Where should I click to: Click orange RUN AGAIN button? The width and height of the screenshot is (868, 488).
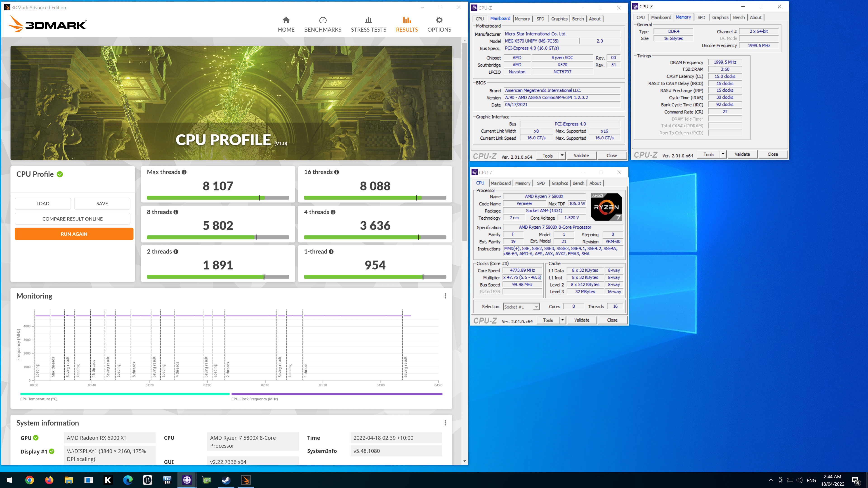tap(74, 234)
